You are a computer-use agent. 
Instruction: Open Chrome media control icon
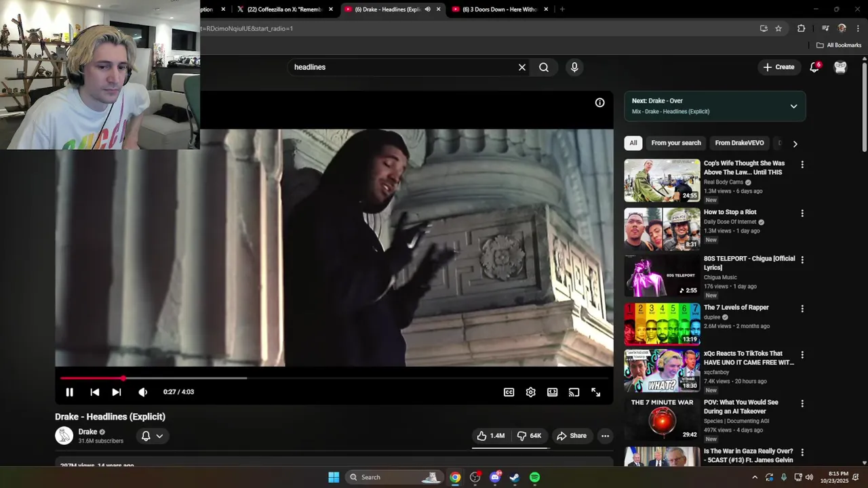825,28
